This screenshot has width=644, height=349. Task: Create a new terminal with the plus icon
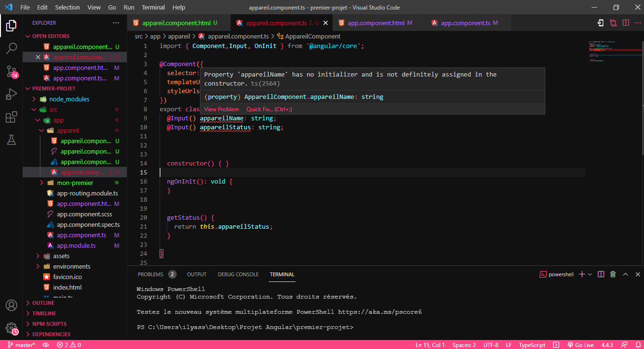[x=582, y=274]
